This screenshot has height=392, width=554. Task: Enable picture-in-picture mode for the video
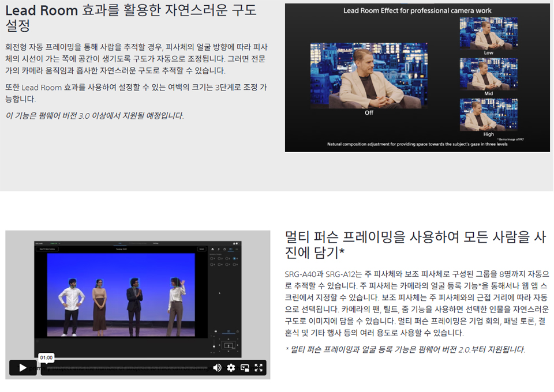click(x=245, y=368)
